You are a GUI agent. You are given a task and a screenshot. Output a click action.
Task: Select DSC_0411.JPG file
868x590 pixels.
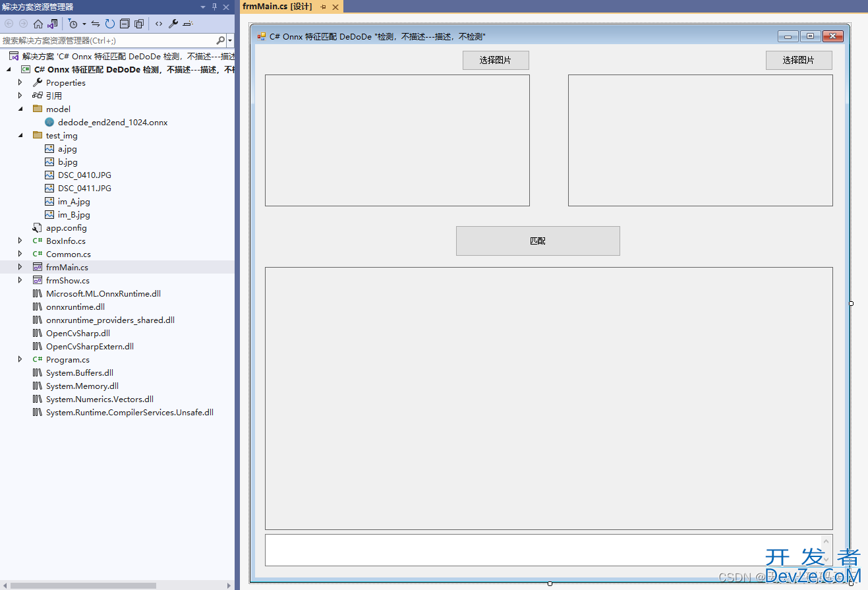click(x=84, y=188)
